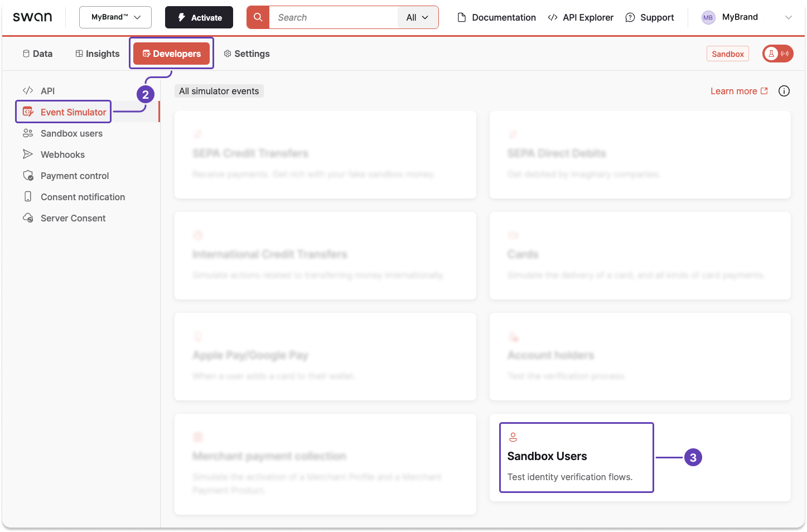Click the Payment control shield icon
The width and height of the screenshot is (807, 532).
click(x=28, y=175)
